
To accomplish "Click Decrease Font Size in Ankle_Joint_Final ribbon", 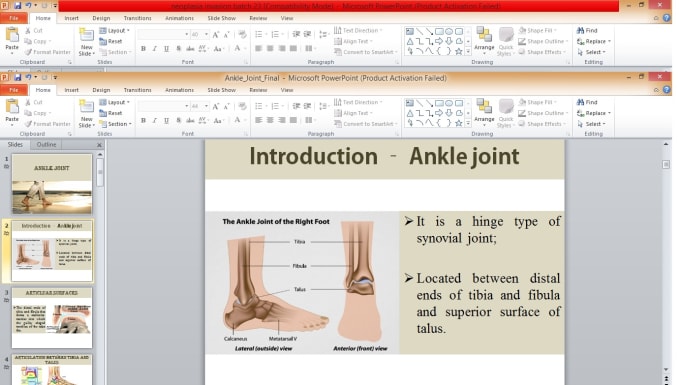I will click(x=226, y=106).
